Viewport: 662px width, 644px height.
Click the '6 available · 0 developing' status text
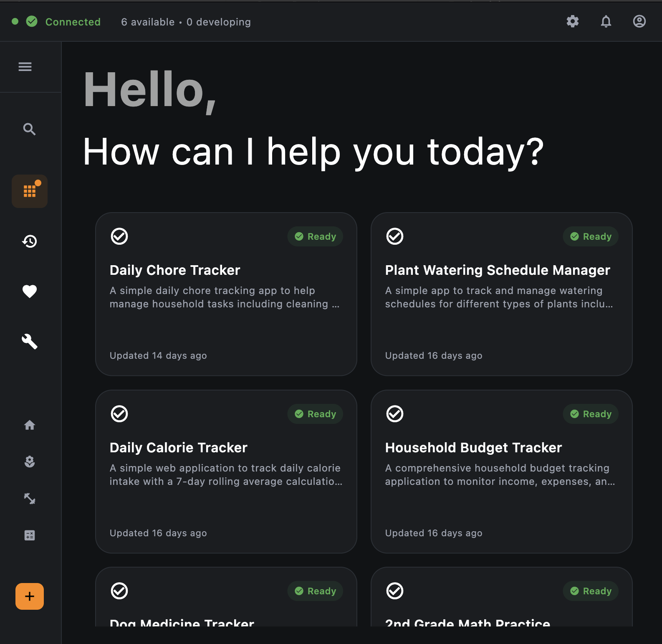click(186, 22)
